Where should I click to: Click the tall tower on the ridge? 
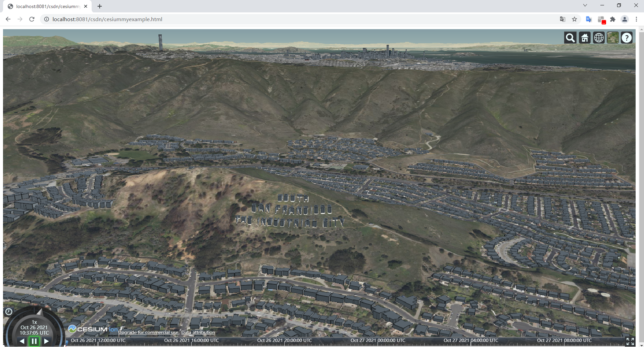pyautogui.click(x=160, y=42)
